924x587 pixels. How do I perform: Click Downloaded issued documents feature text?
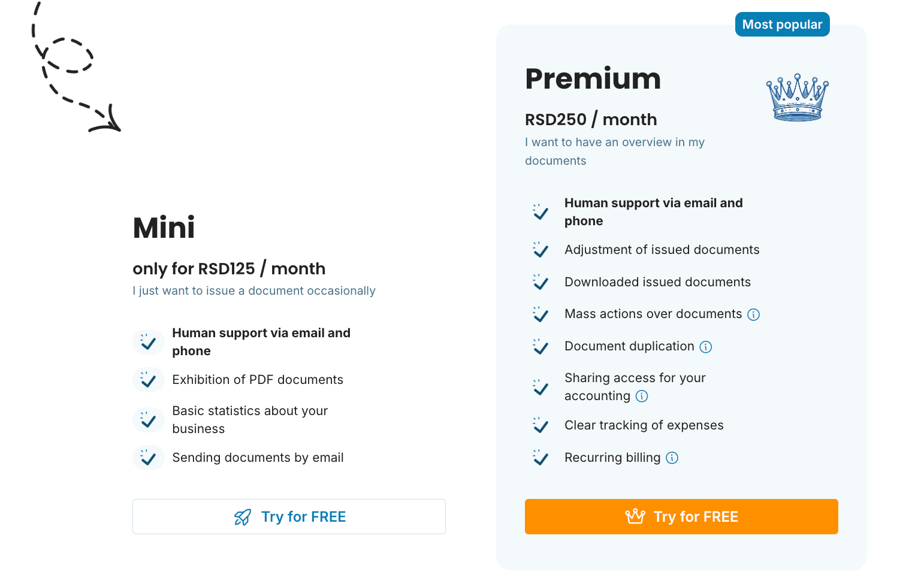pos(657,282)
